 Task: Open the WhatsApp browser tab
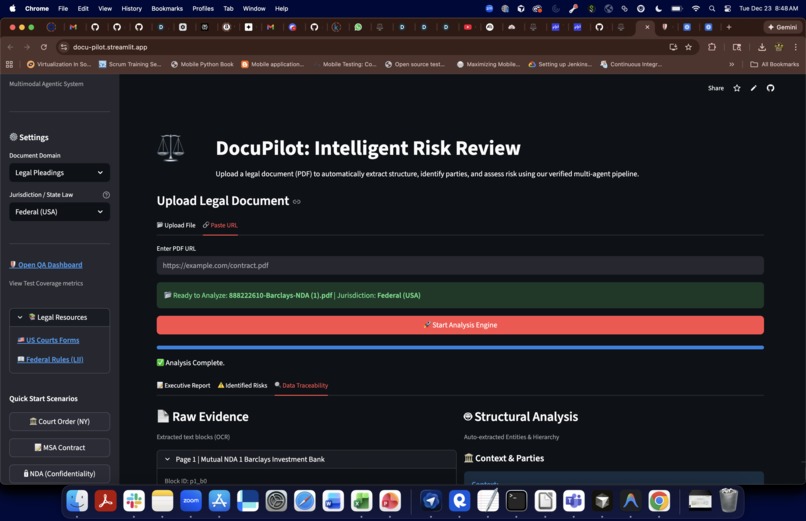click(x=358, y=27)
